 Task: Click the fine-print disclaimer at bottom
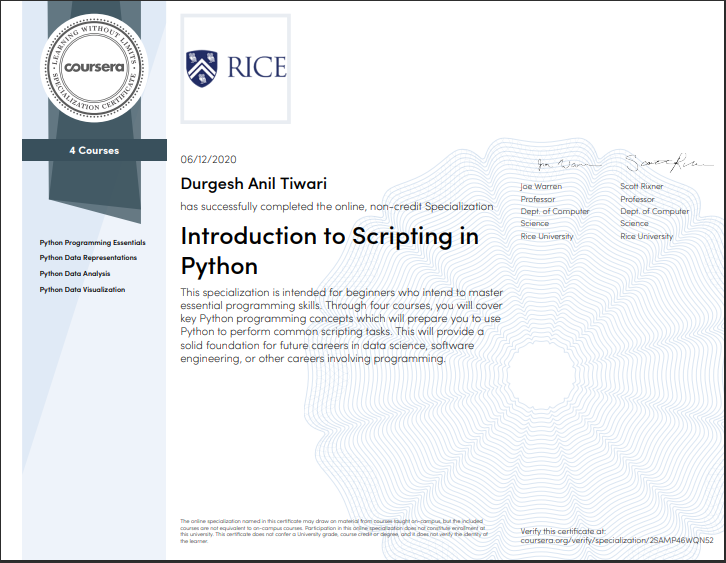coord(334,531)
